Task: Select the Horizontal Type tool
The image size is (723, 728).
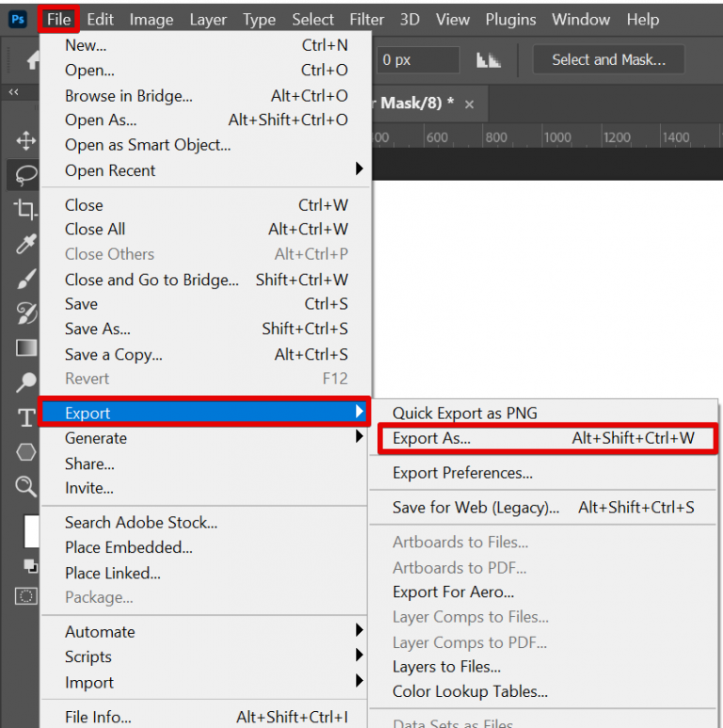Action: [x=26, y=417]
